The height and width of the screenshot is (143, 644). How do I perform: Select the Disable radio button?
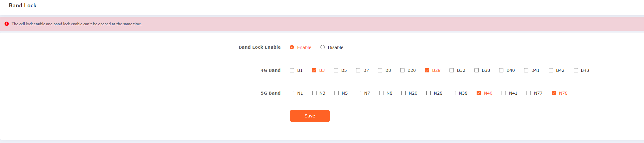tap(323, 47)
